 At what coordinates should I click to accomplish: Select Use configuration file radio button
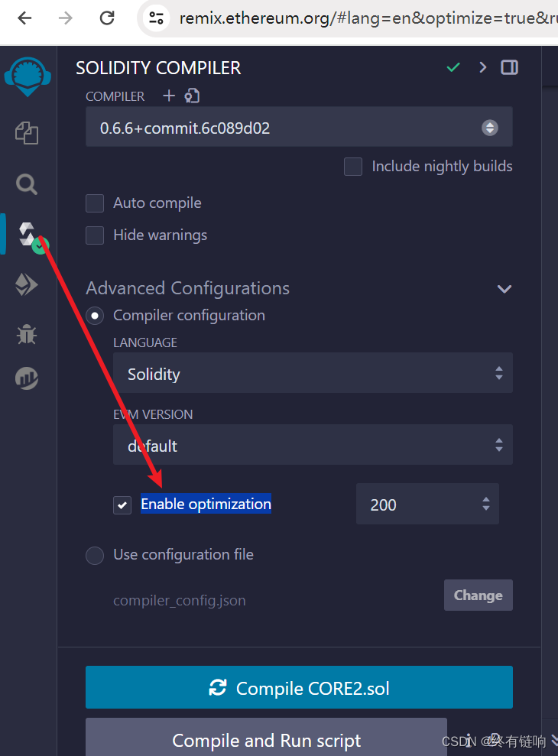tap(95, 555)
